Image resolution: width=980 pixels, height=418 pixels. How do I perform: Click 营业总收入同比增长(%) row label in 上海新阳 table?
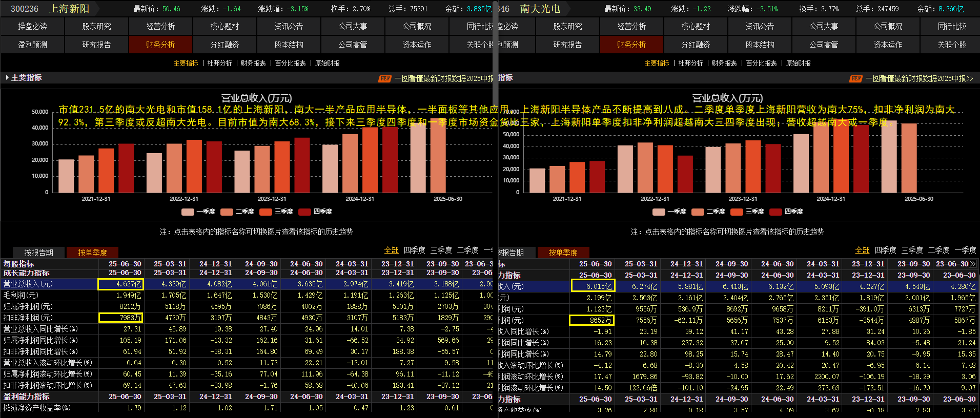(40, 329)
